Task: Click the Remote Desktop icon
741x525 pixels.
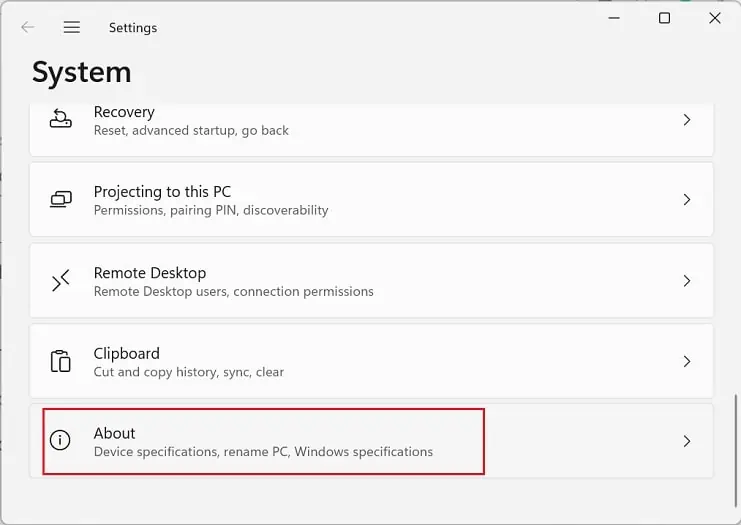Action: point(61,281)
